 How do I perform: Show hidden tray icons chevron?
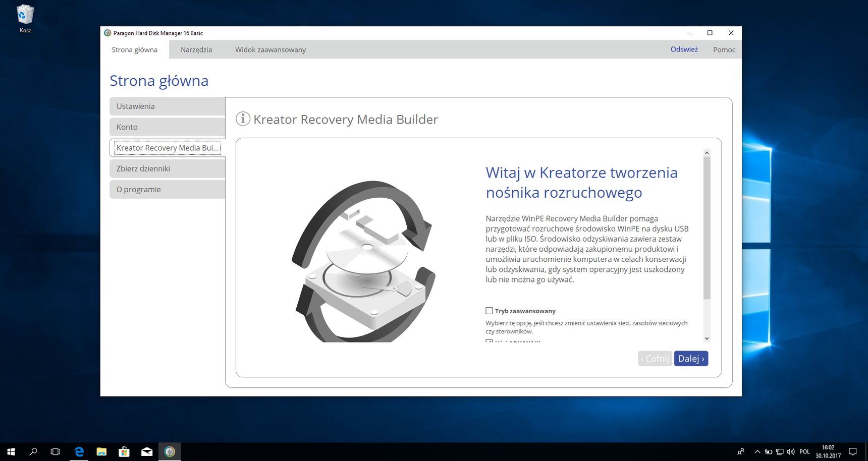pyautogui.click(x=757, y=452)
